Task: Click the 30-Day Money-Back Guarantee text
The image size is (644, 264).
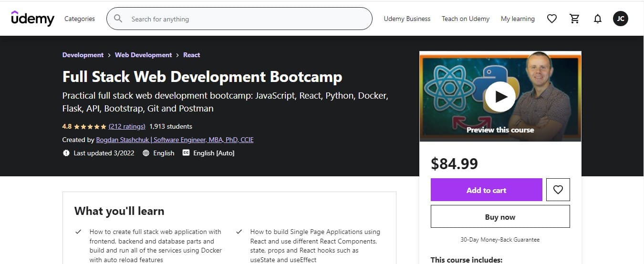Action: tap(500, 240)
